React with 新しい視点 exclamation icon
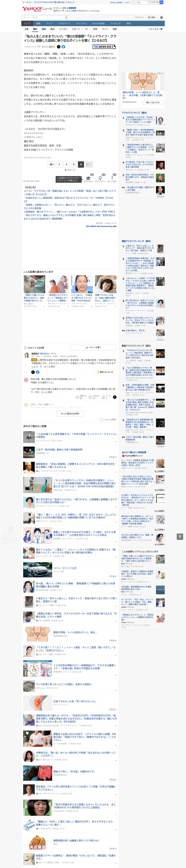 click(x=112, y=178)
